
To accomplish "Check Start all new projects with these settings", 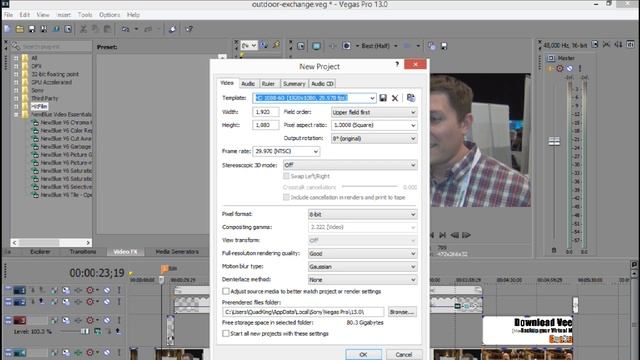I will (226, 333).
